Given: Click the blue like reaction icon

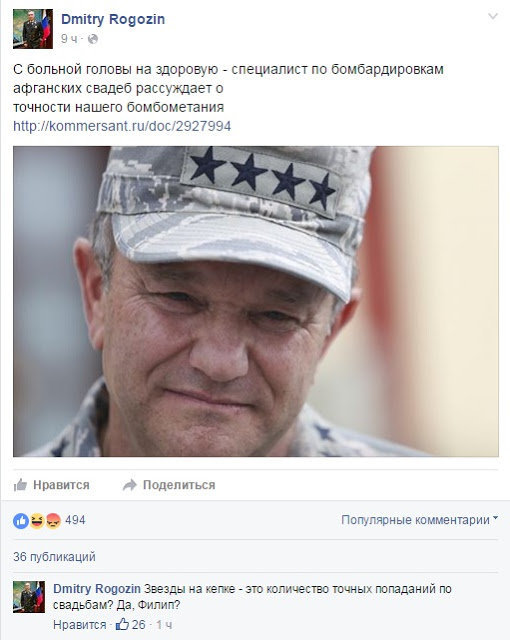Looking at the screenshot, I should tap(21, 520).
